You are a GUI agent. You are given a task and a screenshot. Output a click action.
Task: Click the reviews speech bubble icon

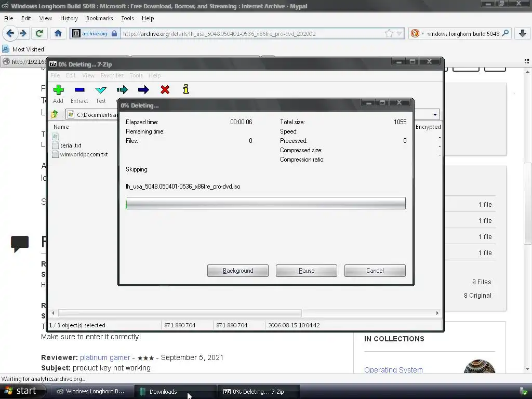point(20,244)
